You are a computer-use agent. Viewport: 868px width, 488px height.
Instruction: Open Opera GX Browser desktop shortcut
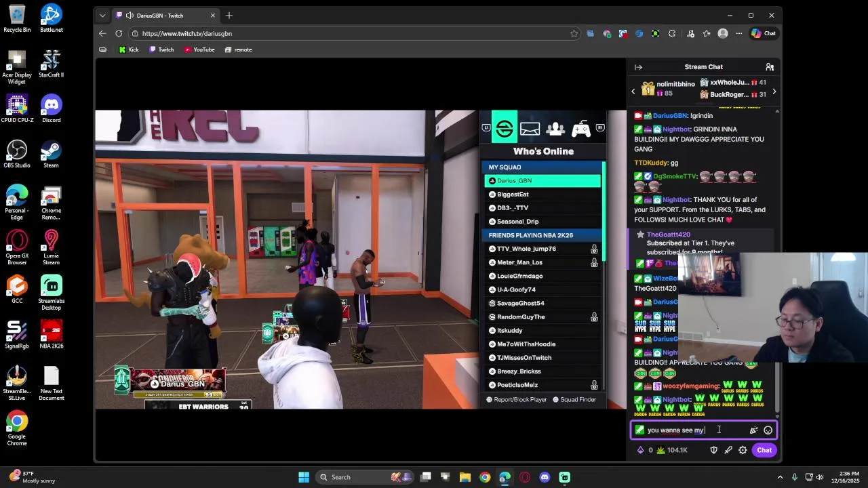coord(17,248)
